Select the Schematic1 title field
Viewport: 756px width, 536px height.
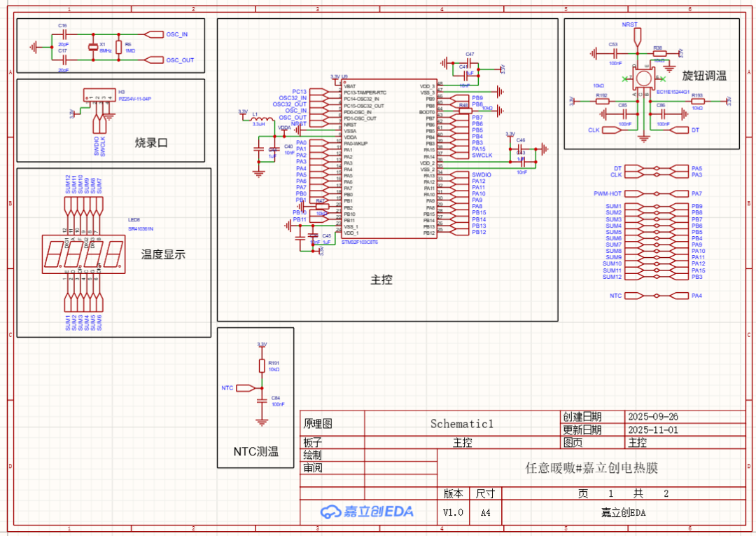pos(462,424)
